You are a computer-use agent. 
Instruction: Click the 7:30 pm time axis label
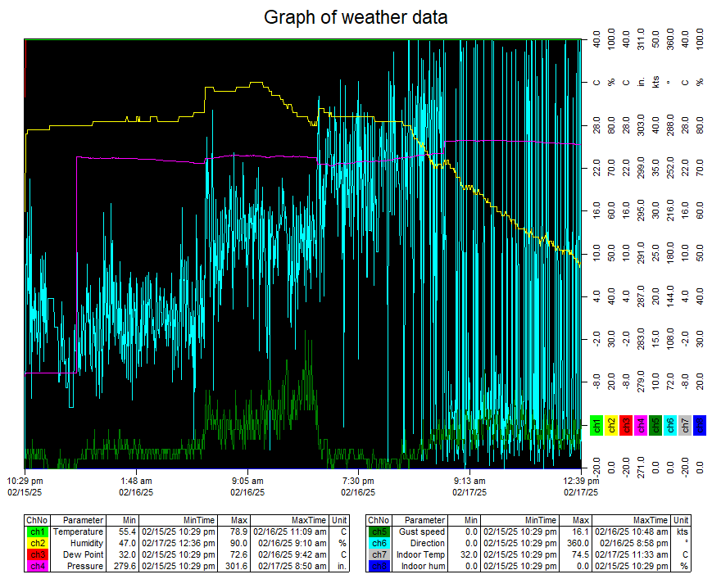point(358,481)
